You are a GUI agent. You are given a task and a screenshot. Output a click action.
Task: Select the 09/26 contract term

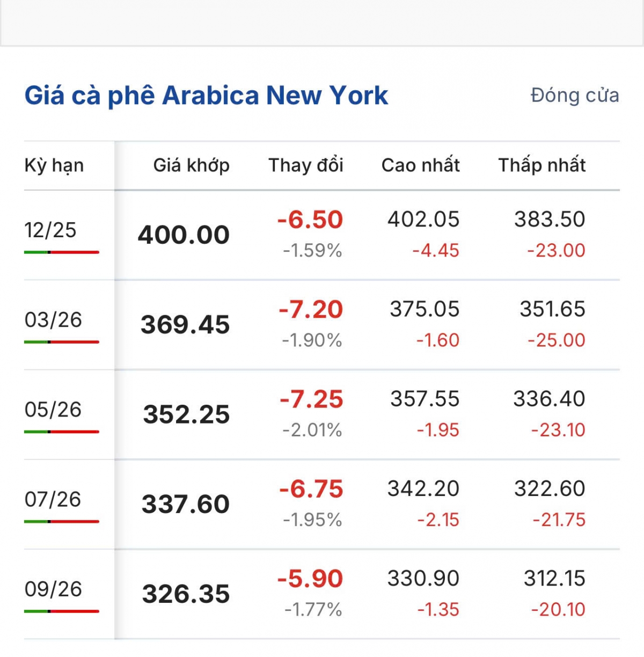coord(53,589)
